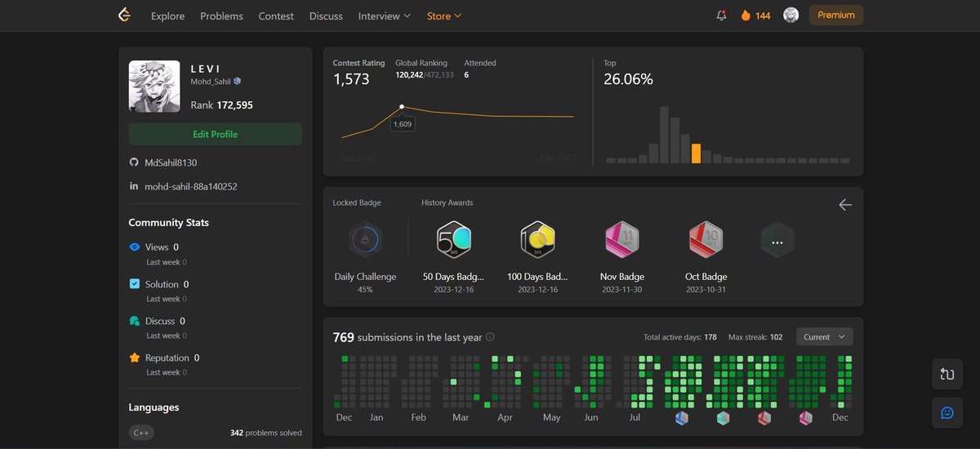This screenshot has height=449, width=980.
Task: Click the Edit Profile button
Action: [216, 134]
